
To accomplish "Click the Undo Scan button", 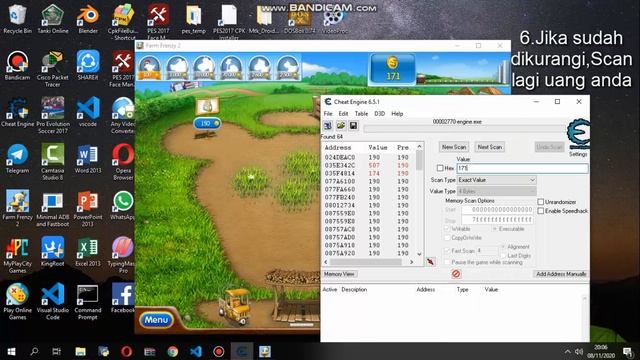I will coord(549,147).
